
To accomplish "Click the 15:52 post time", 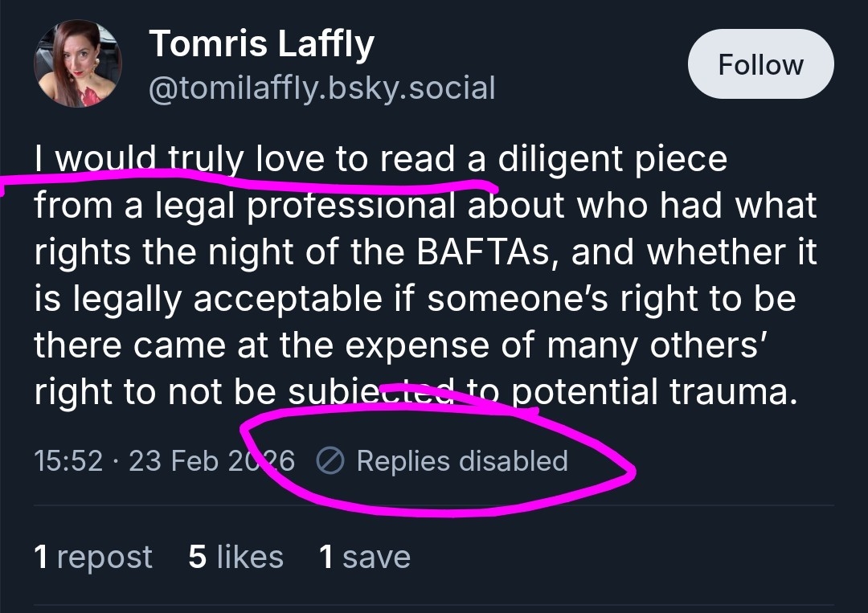I will (x=68, y=461).
